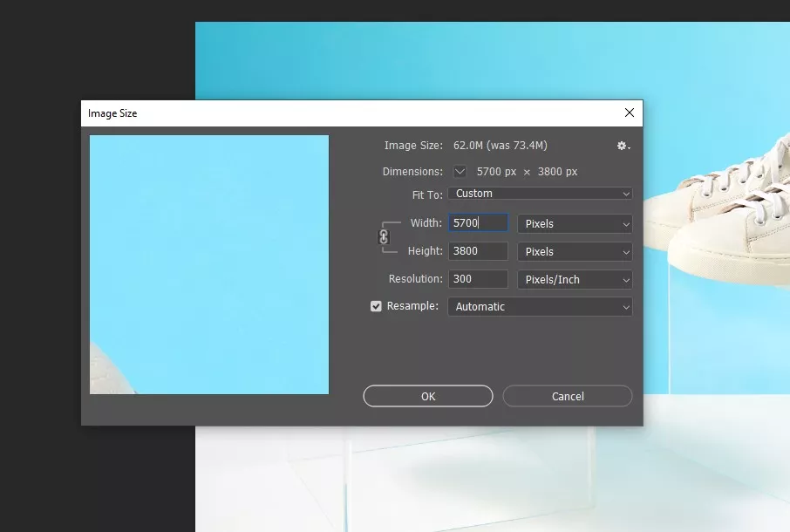Viewport: 790px width, 532px height.
Task: Open the Resample method Automatic dropdown
Action: click(x=540, y=307)
